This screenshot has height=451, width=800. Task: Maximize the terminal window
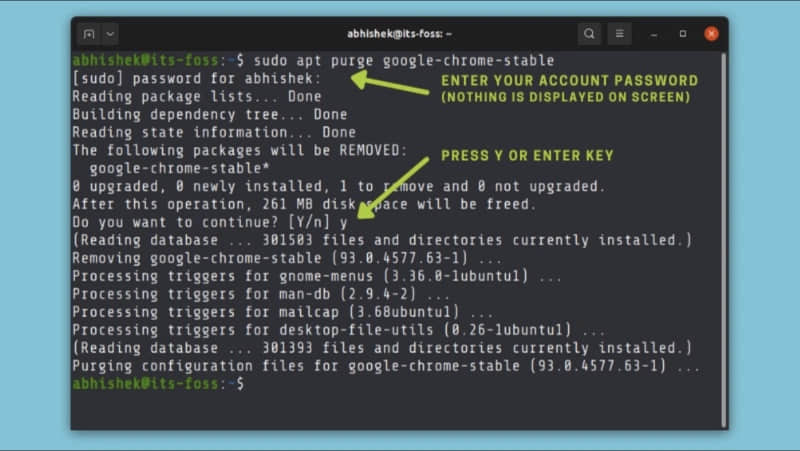[683, 34]
